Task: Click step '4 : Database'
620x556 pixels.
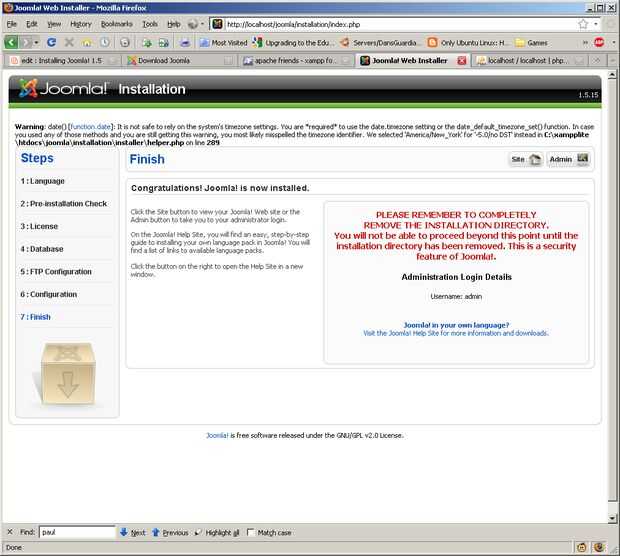Action: point(42,249)
